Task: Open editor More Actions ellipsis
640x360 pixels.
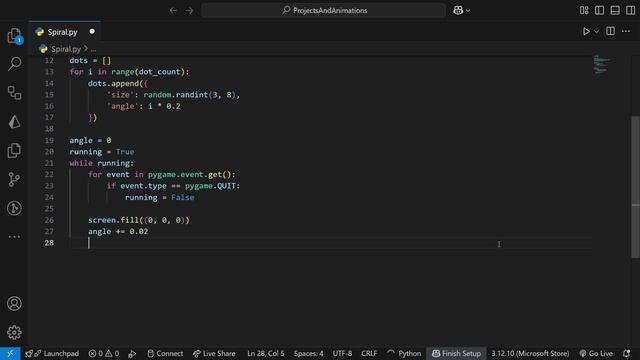Action: (626, 31)
